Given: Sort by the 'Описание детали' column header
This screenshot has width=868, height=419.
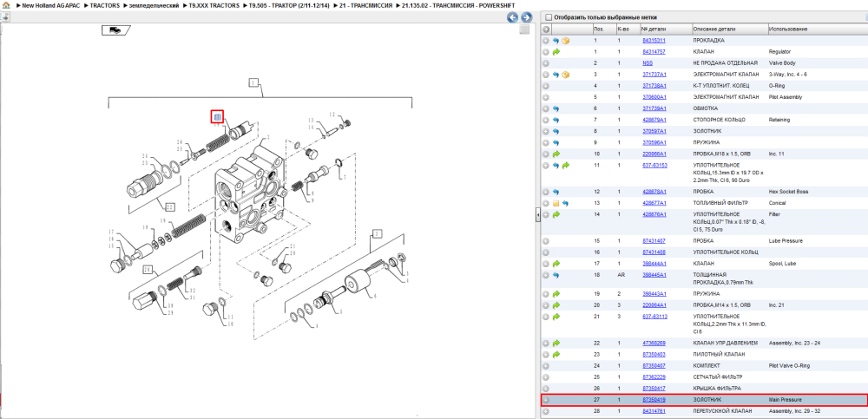Looking at the screenshot, I should (x=728, y=29).
